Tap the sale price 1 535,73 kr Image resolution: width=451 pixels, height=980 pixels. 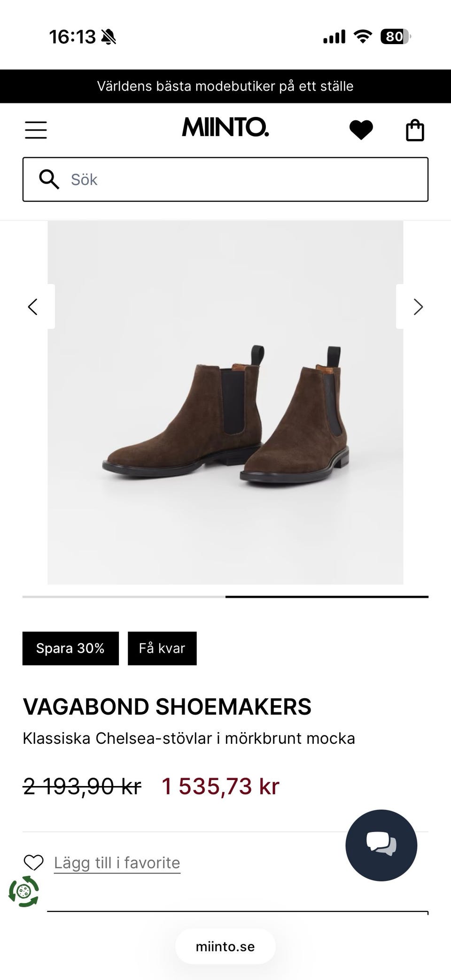click(220, 786)
